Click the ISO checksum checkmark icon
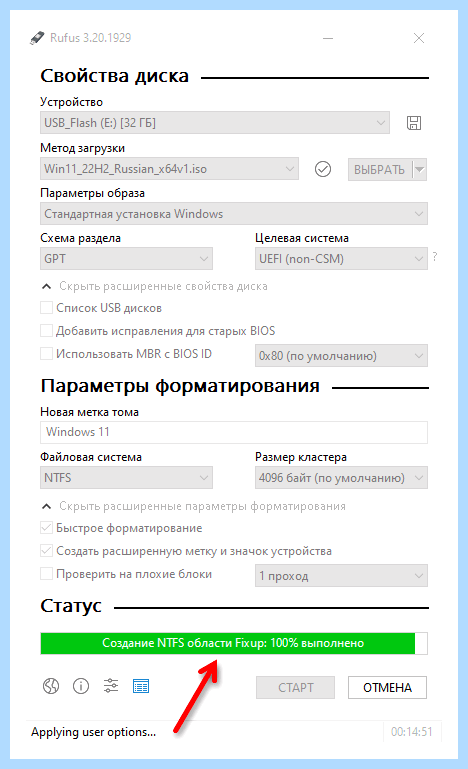The width and height of the screenshot is (468, 769). (x=323, y=169)
